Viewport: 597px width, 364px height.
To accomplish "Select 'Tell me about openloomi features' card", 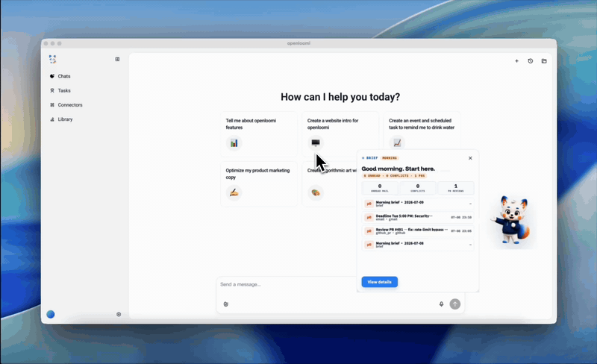I will [x=259, y=134].
